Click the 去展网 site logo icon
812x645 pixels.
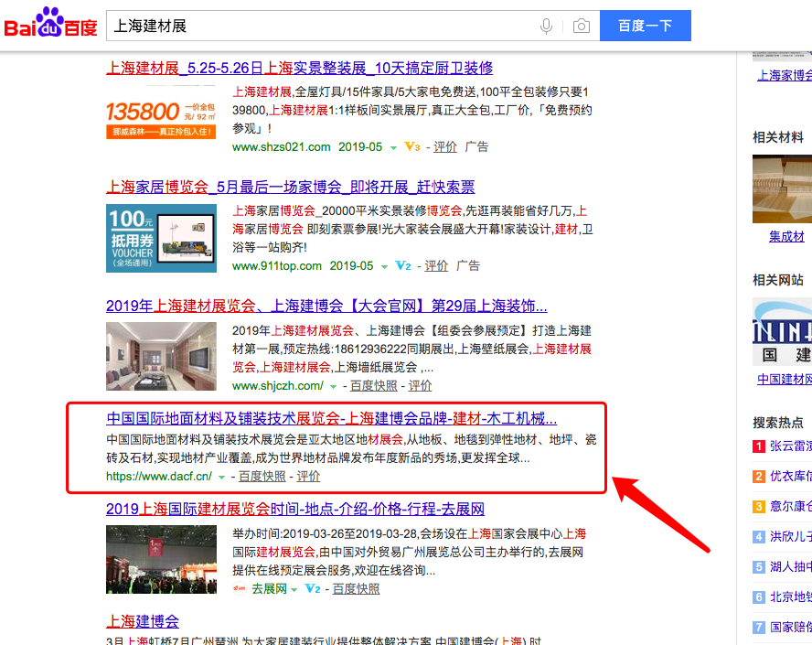pos(240,588)
